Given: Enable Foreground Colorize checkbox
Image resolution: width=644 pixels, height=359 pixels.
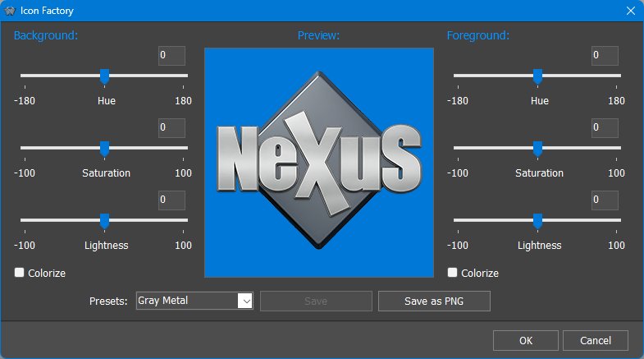Looking at the screenshot, I should click(x=452, y=272).
